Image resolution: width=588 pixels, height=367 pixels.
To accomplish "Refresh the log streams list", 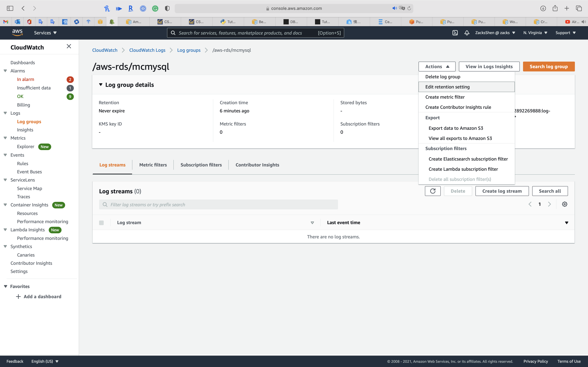I will 432,191.
